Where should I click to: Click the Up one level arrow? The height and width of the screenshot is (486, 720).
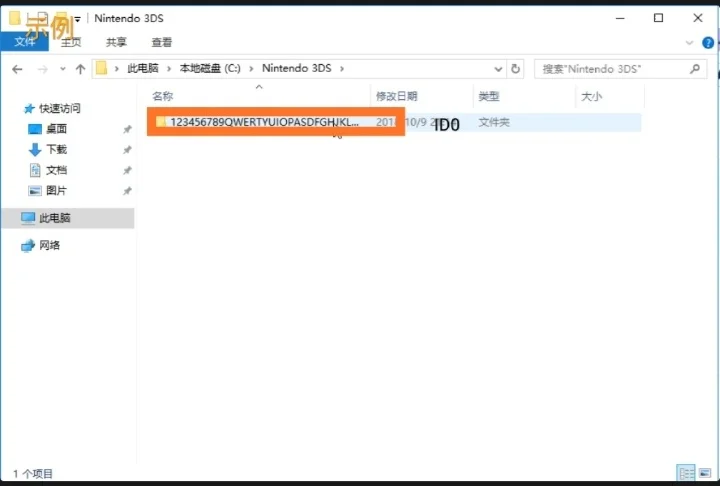tap(80, 69)
